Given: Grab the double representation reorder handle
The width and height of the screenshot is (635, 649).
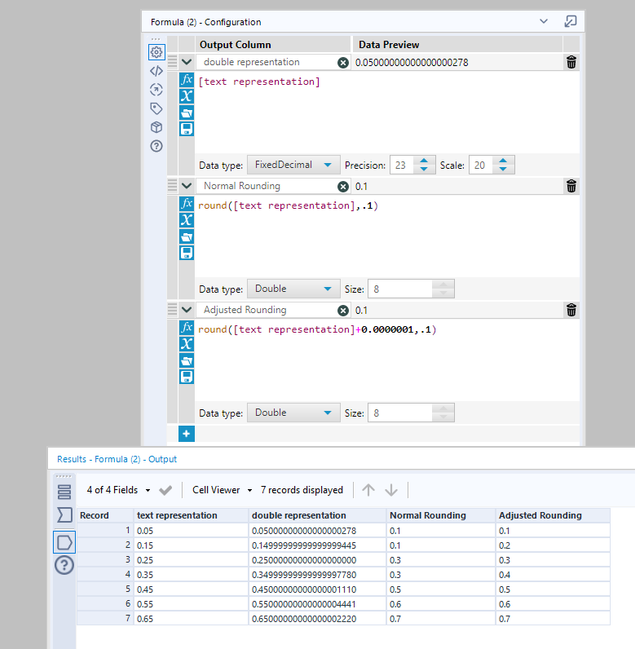Looking at the screenshot, I should pos(172,62).
